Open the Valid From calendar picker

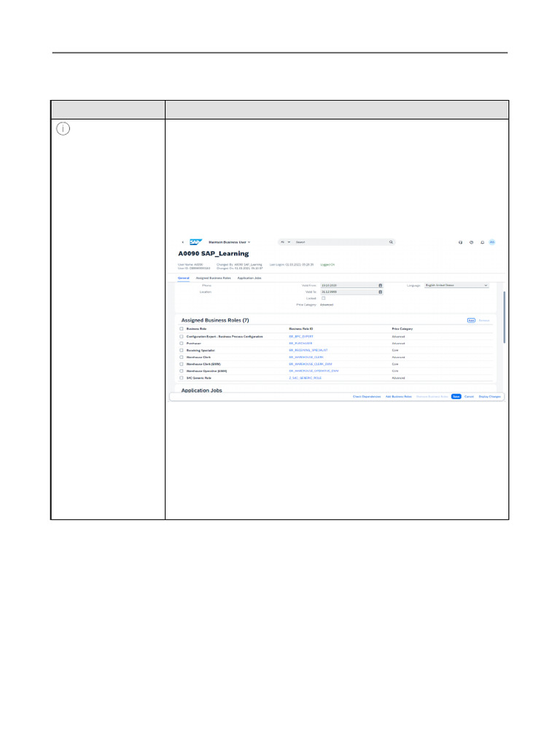tap(380, 285)
